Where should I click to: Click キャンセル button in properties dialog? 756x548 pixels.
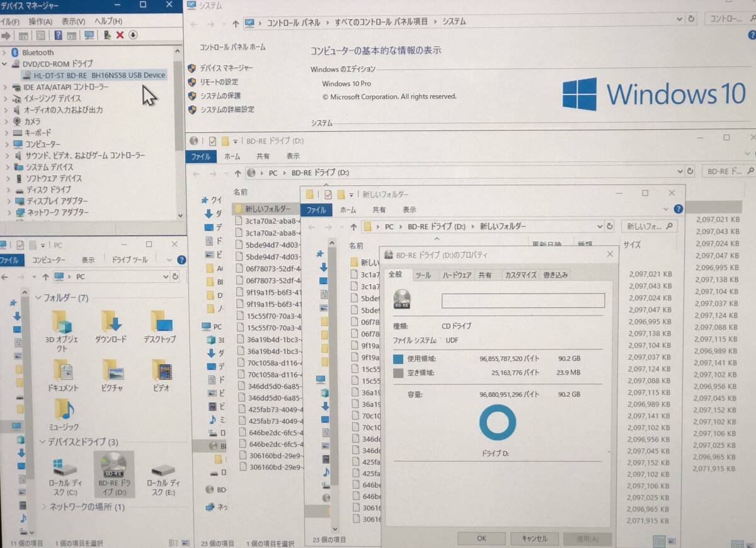[x=534, y=539]
